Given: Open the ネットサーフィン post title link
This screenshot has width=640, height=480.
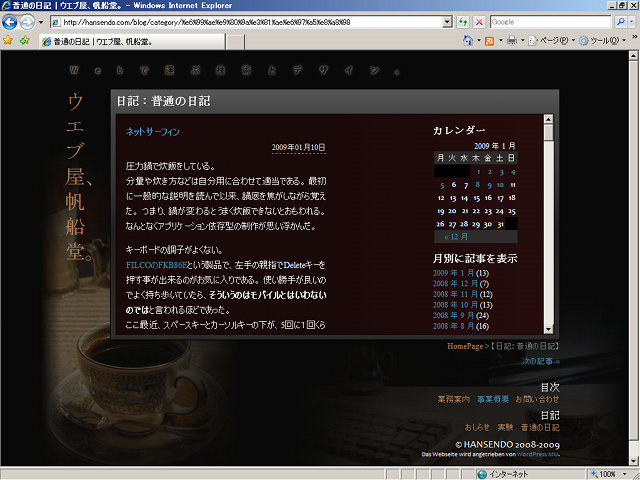Looking at the screenshot, I should point(153,131).
